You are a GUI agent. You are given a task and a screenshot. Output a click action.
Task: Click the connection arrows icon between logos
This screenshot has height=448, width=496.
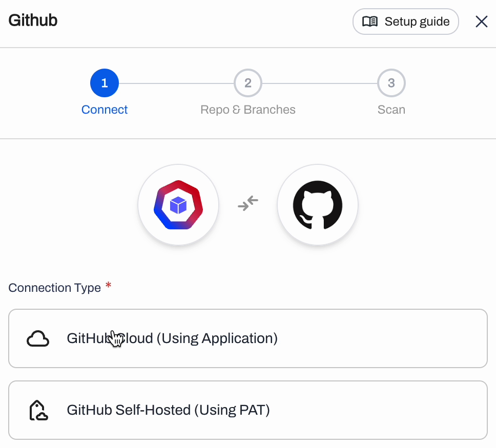click(248, 203)
